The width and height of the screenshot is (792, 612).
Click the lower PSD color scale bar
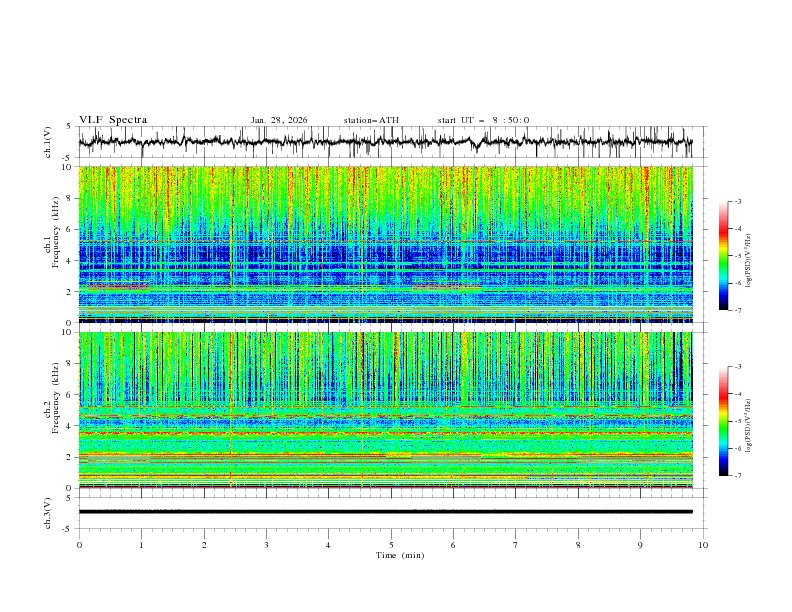(x=723, y=421)
